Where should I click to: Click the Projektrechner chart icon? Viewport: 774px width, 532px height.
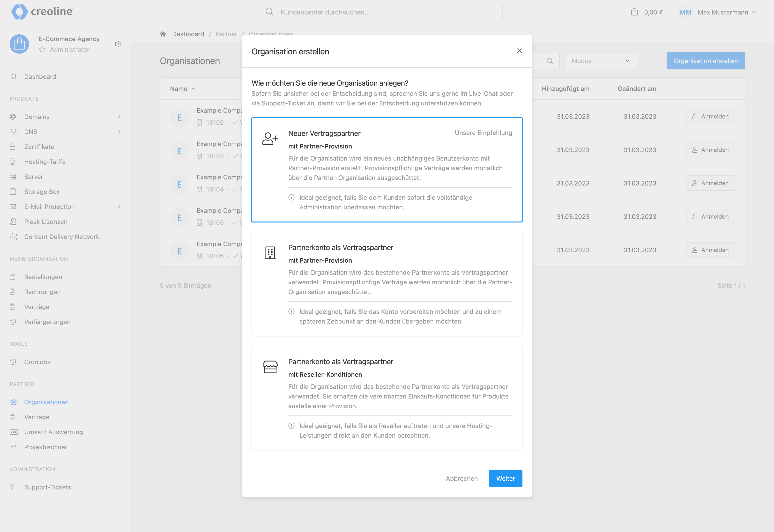13,447
